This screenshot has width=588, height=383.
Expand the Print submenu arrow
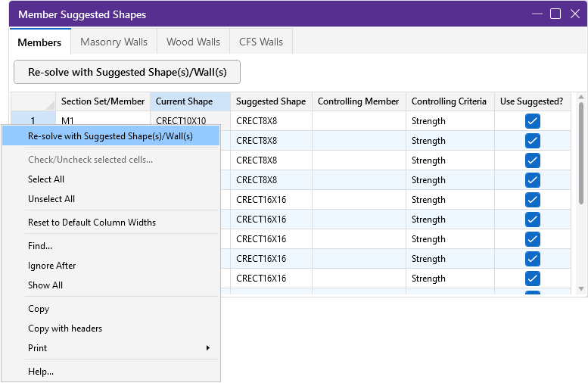208,348
